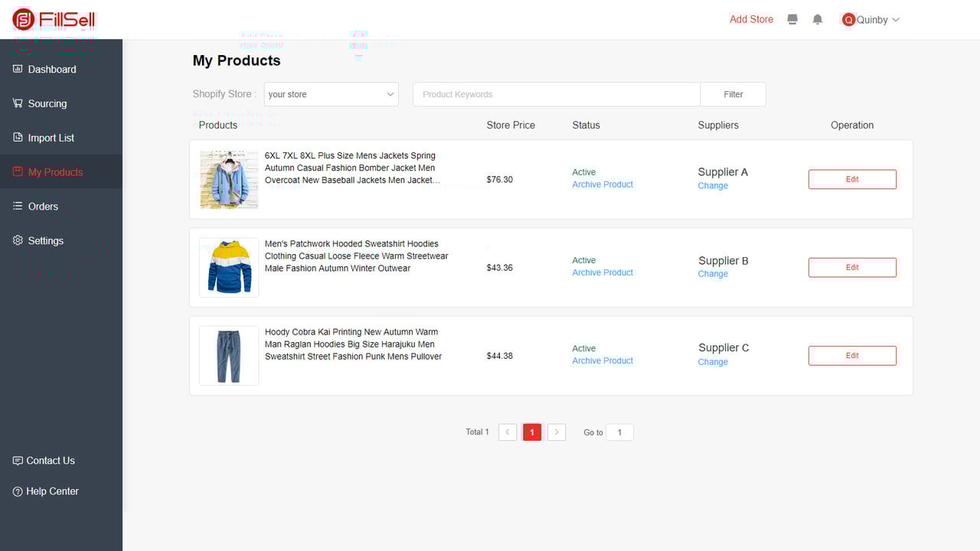Click the Import List icon
Viewport: 980px width, 551px height.
click(x=18, y=138)
